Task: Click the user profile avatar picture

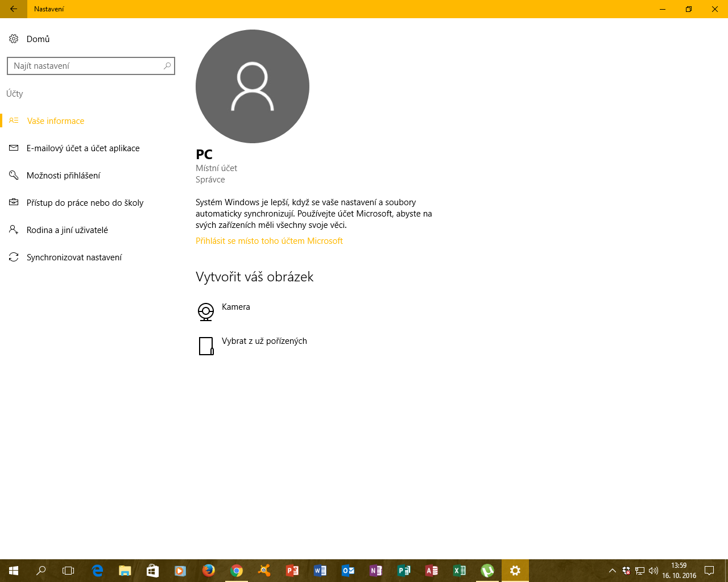Action: click(x=253, y=86)
